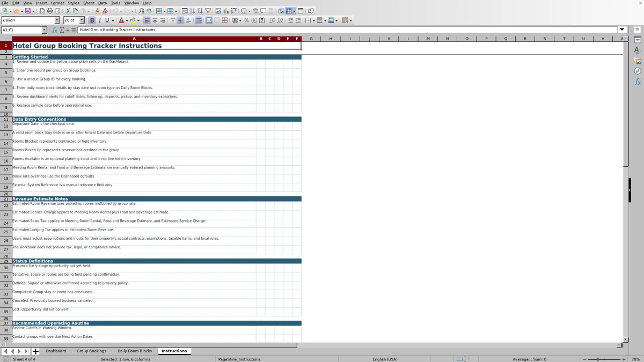644x362 pixels.
Task: Open the Format menu
Action: (x=57, y=3)
